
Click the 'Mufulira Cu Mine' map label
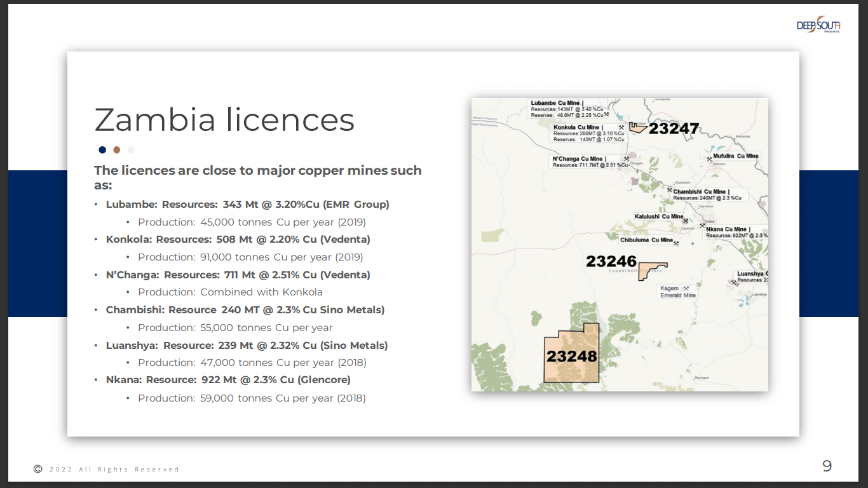[x=736, y=156]
